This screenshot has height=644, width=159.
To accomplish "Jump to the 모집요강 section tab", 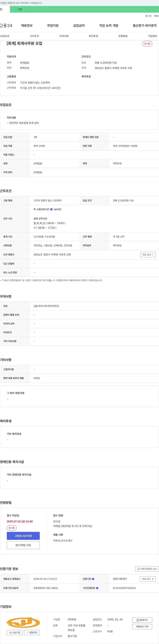I will coord(5,36).
